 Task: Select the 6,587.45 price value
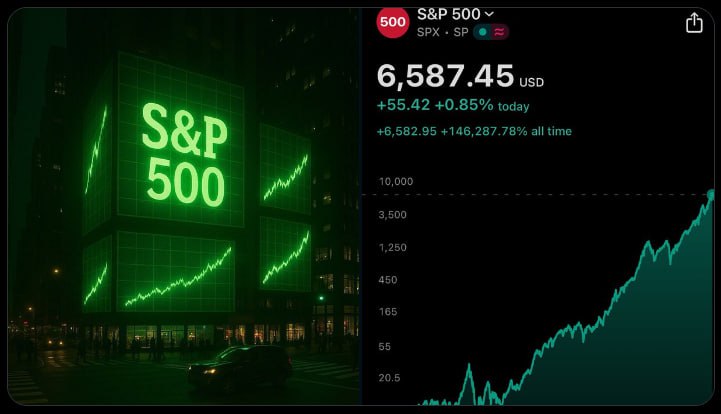point(445,76)
